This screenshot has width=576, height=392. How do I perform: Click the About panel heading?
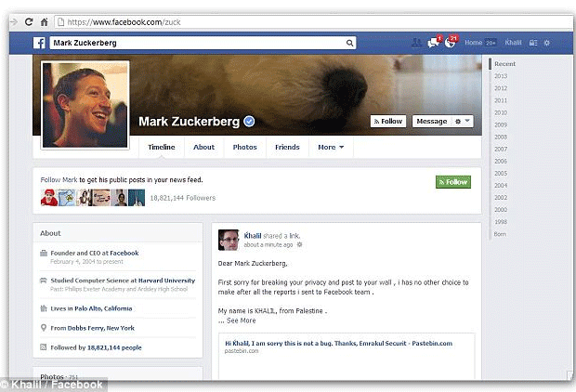[x=50, y=233]
